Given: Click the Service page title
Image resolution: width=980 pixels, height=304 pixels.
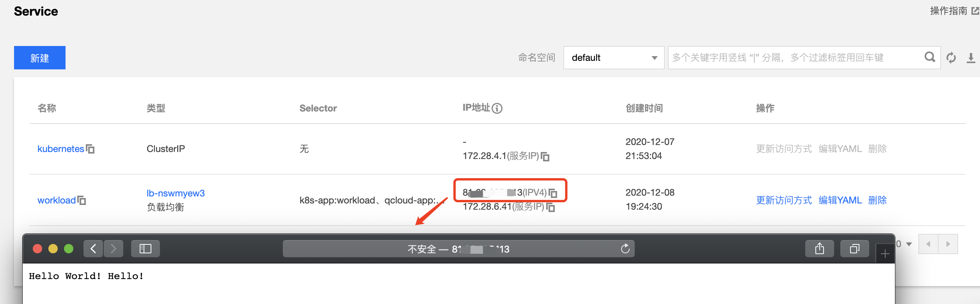Looking at the screenshot, I should 36,11.
